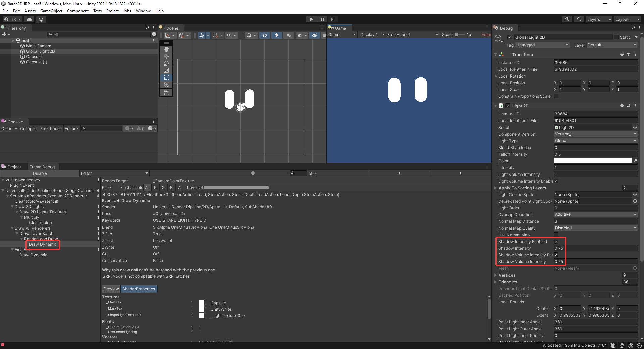Image resolution: width=644 pixels, height=349 pixels.
Task: Click the Play button in toolbar
Action: [311, 19]
